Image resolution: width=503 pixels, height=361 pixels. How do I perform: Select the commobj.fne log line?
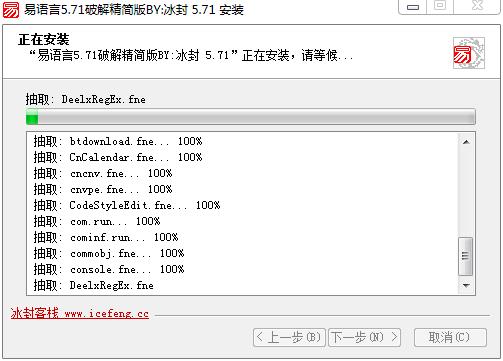pos(109,253)
